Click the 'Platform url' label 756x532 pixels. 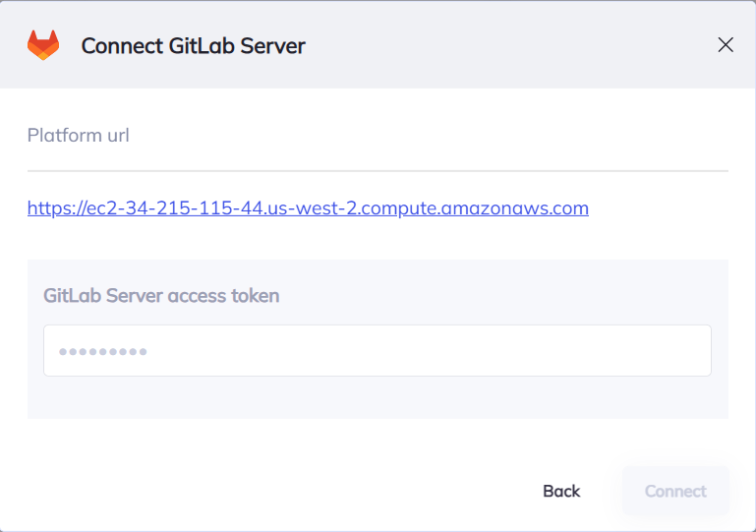pyautogui.click(x=78, y=135)
